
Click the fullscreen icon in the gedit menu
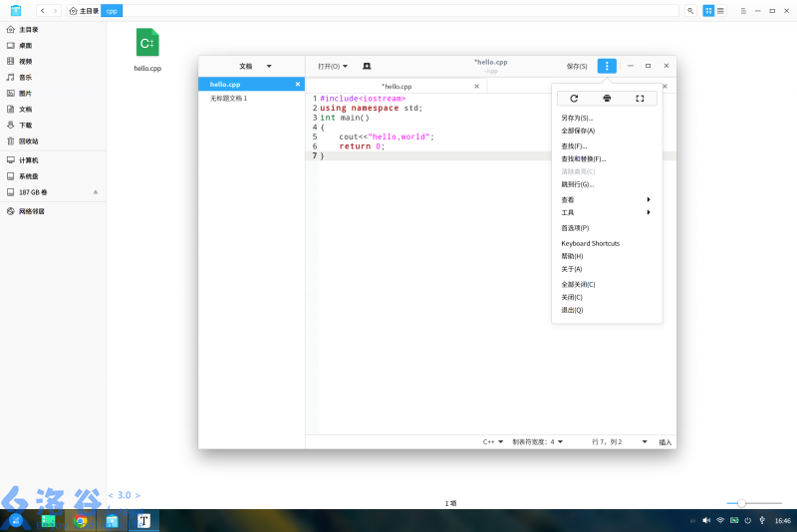tap(640, 99)
